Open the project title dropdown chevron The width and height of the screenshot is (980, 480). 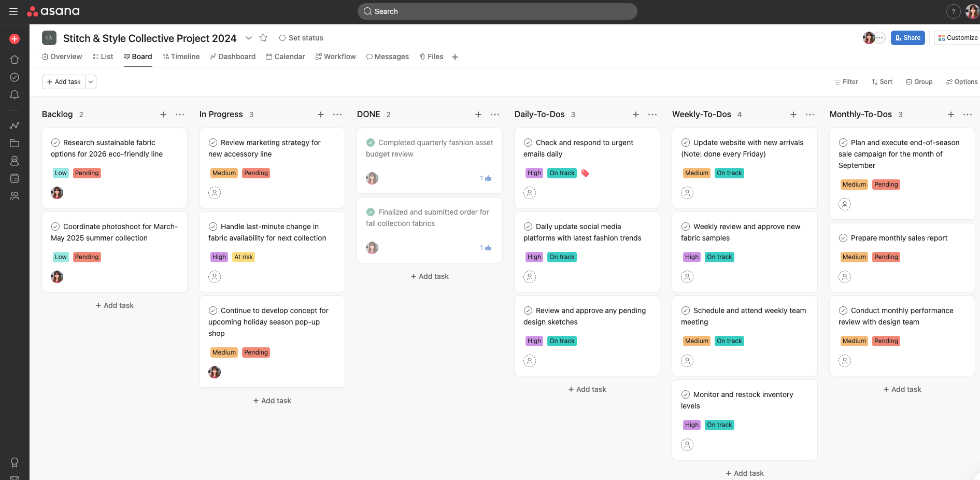pos(249,38)
